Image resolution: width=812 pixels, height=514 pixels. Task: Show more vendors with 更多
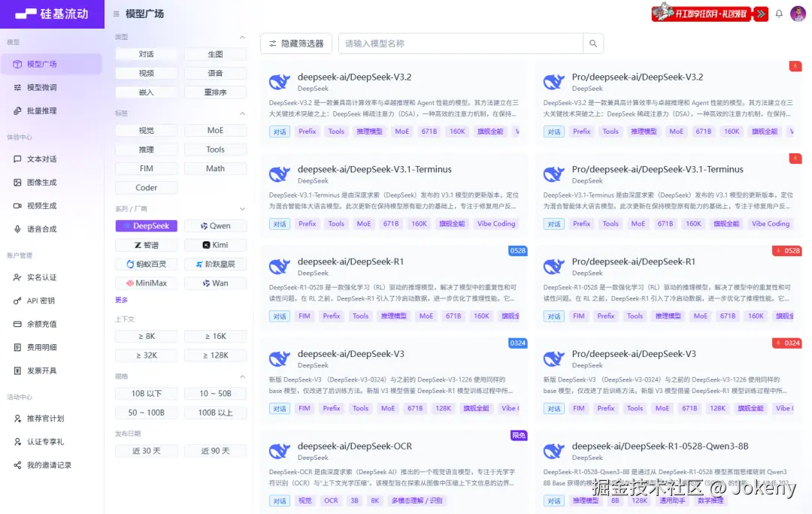click(122, 300)
